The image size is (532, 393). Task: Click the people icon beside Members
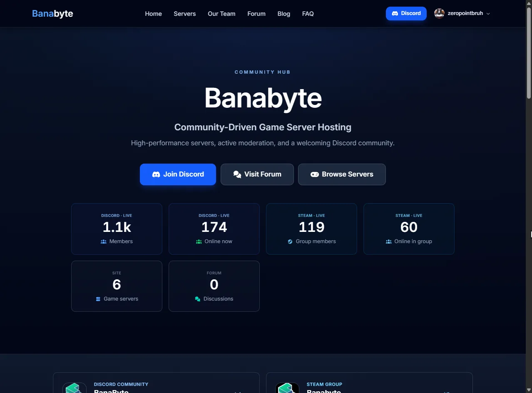[x=104, y=241]
